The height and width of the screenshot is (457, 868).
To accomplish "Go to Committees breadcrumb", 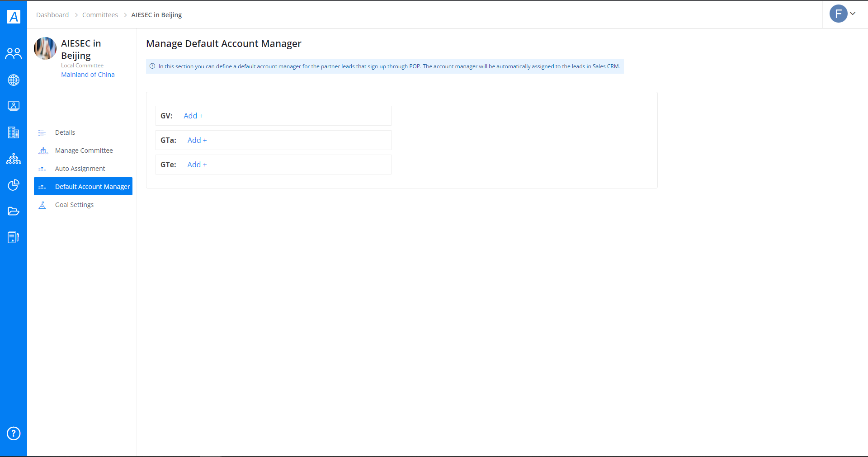I will tap(100, 15).
